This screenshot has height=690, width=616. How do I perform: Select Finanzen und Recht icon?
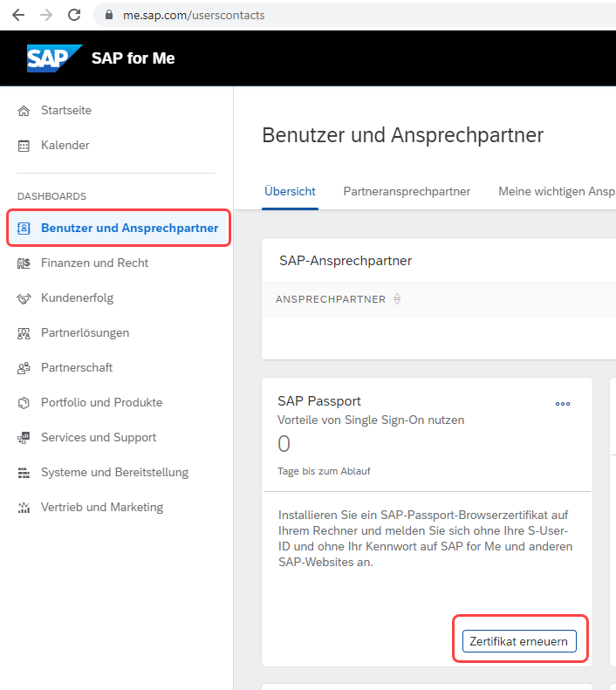24,263
